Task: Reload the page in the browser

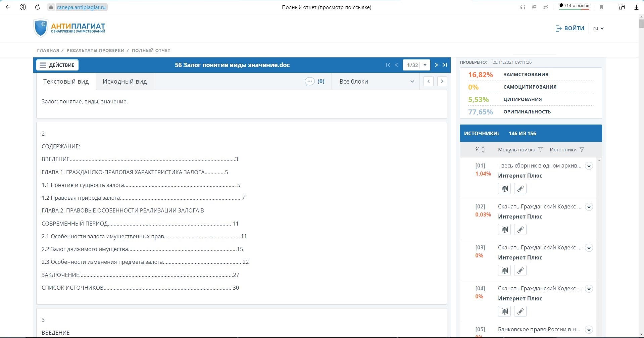Action: (38, 7)
